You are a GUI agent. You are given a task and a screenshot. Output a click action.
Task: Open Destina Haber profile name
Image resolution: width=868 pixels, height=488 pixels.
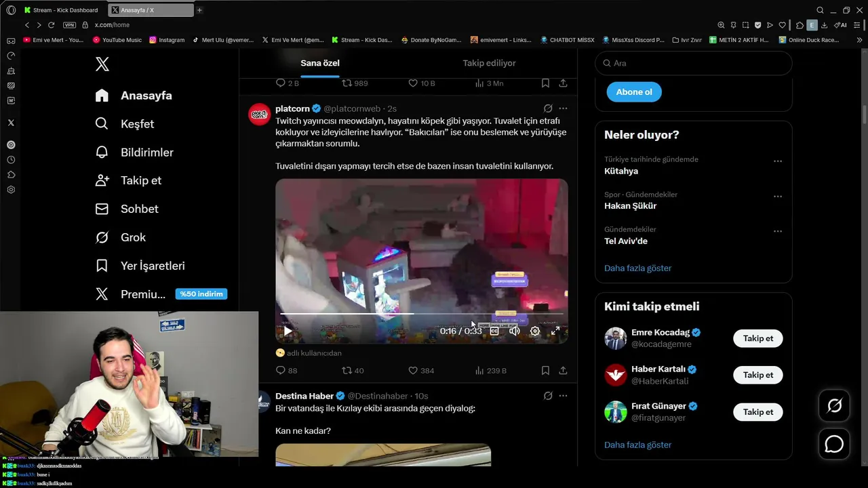click(x=304, y=396)
